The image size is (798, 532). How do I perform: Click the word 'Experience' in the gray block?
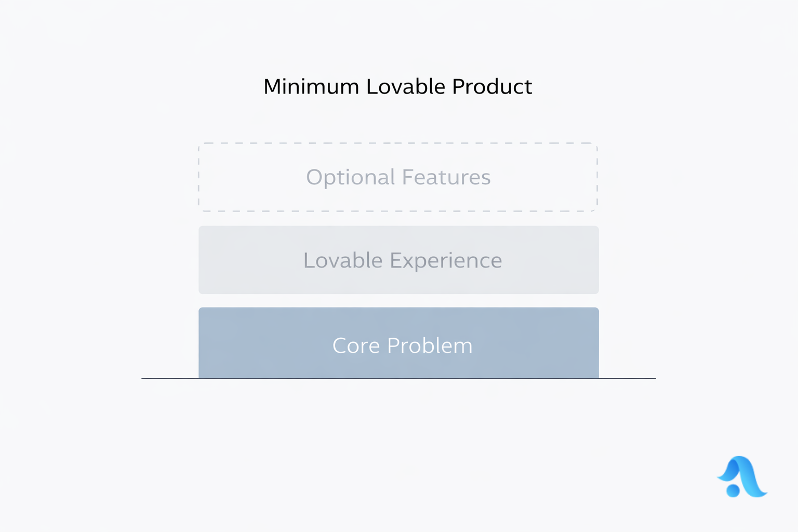pyautogui.click(x=446, y=260)
